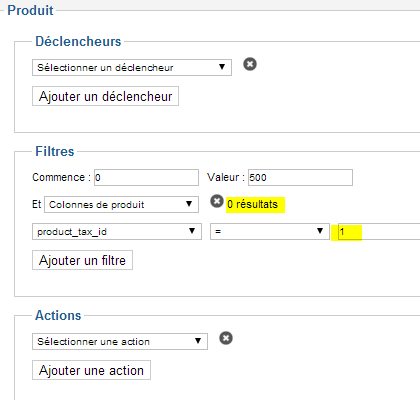Select the 'Valeur' field showing 500
420x400 pixels.
[300, 177]
